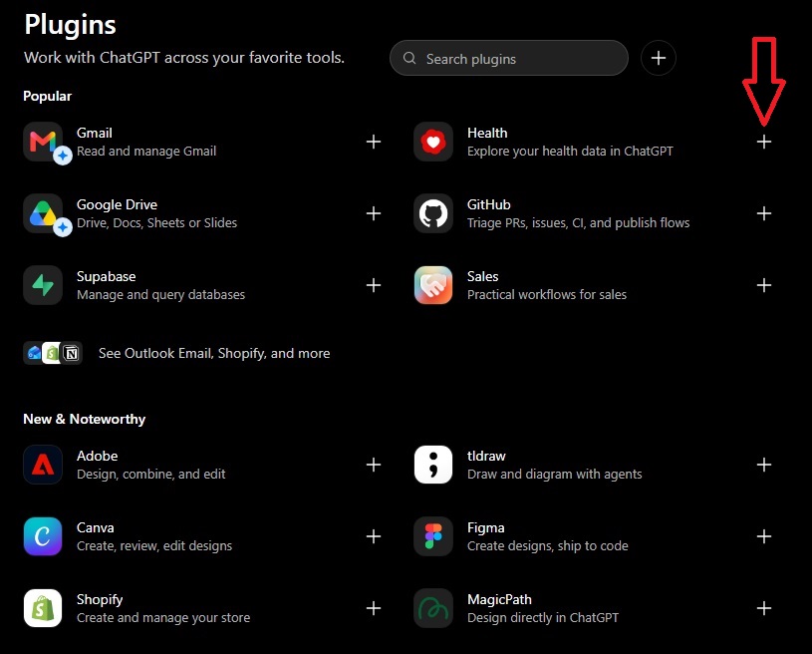Click the 'Create designs, ship to code' text
812x654 pixels.
[548, 545]
